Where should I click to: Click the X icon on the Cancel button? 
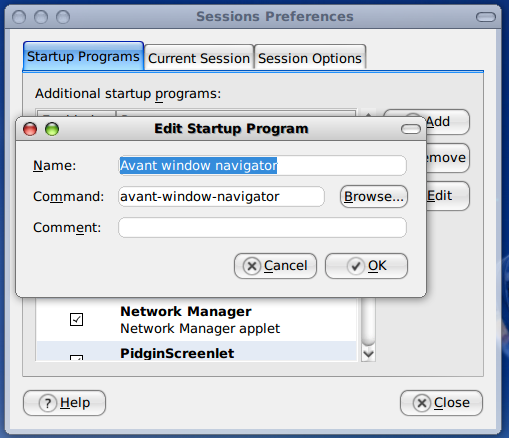click(252, 266)
